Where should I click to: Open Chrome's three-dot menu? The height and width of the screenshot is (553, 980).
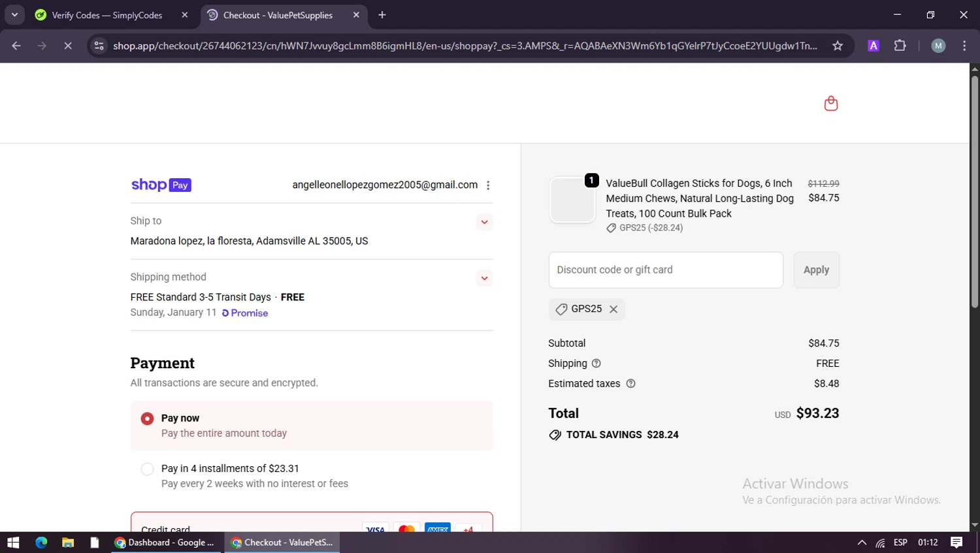(964, 46)
